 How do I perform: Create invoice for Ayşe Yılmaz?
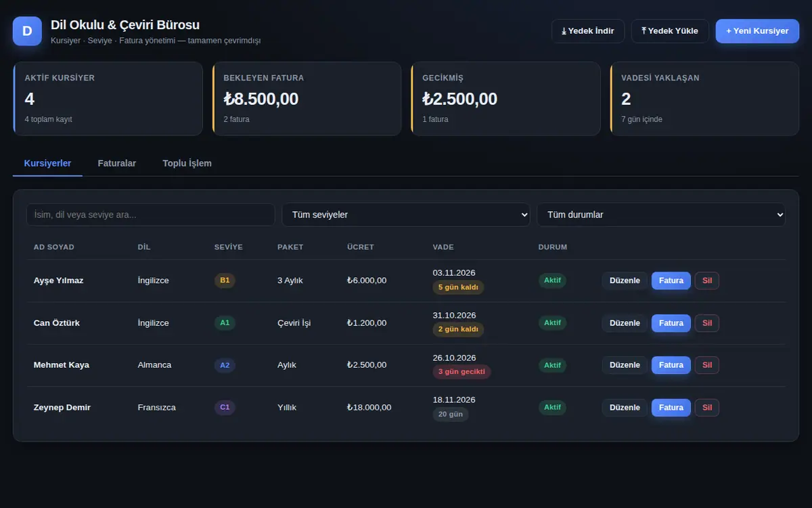671,280
